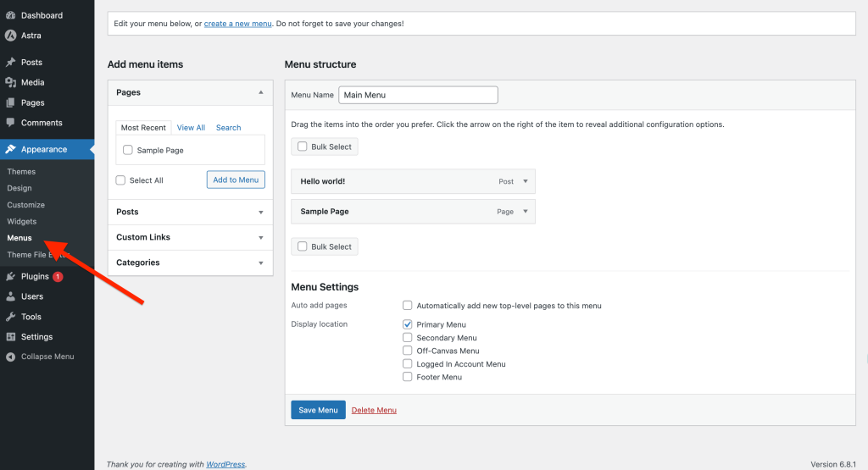Click the Add to Menu button
The width and height of the screenshot is (868, 470).
(236, 180)
